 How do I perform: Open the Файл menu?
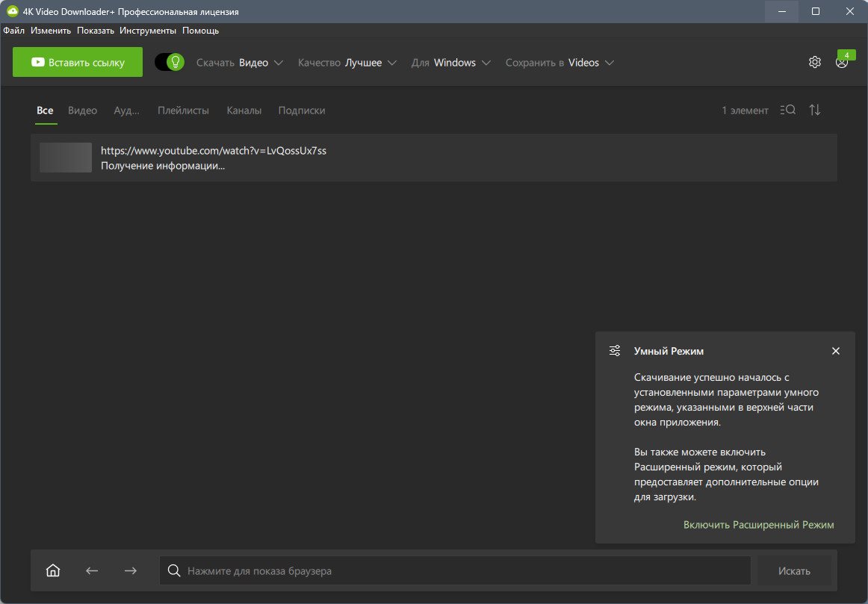point(14,31)
